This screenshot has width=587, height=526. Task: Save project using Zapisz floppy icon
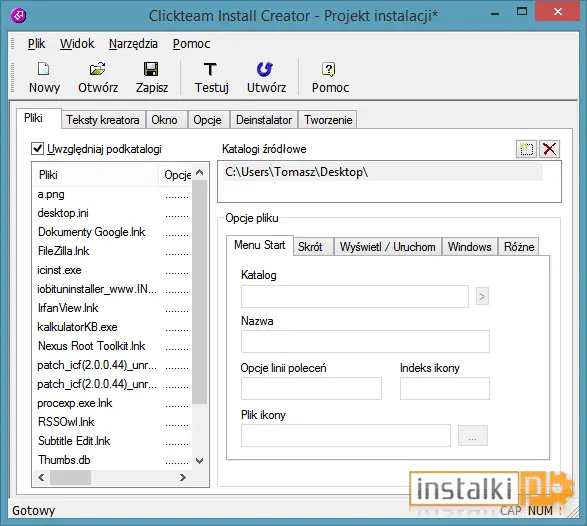pyautogui.click(x=151, y=69)
